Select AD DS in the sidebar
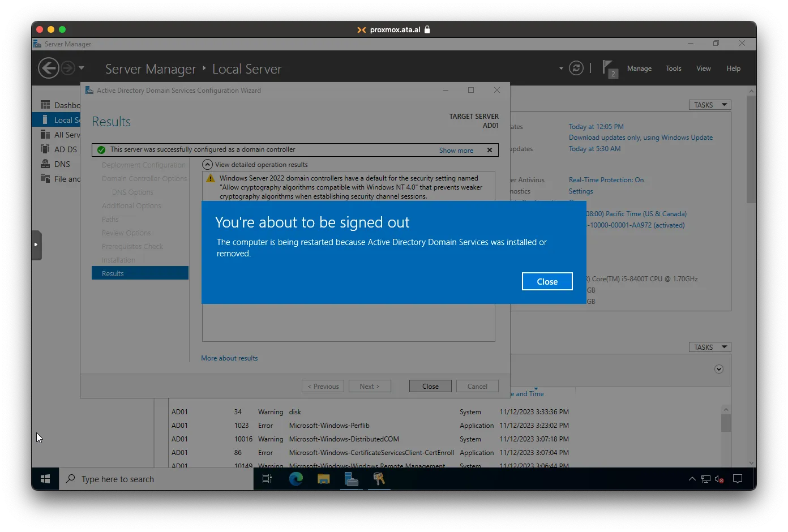 (60, 149)
